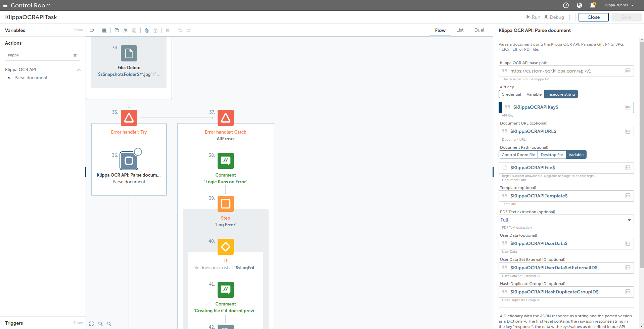Screen dimensions: 644x329
Task: Close the bot editor
Action: [x=593, y=17]
